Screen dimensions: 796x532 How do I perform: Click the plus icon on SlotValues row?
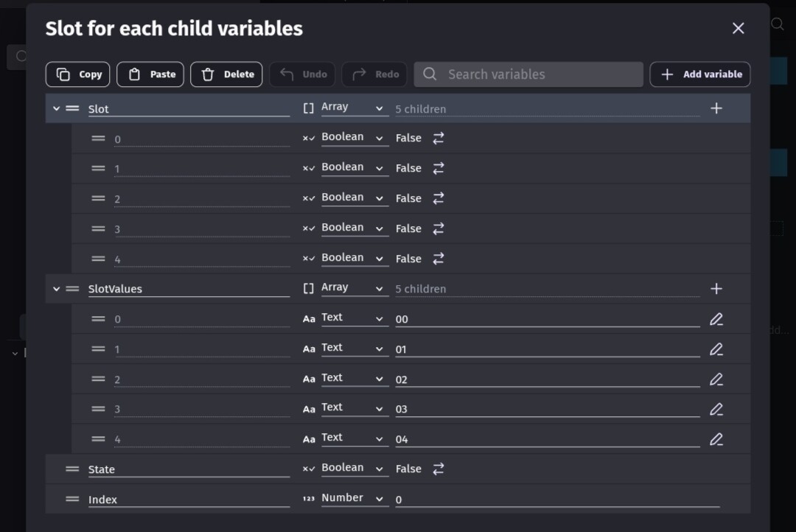[716, 289]
